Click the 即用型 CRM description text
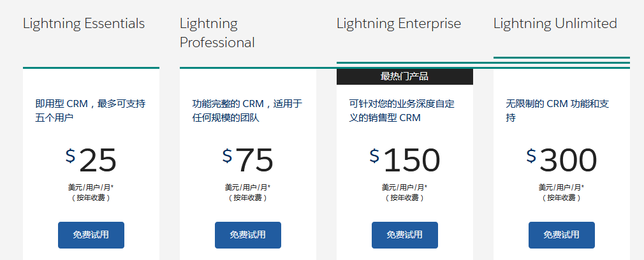The width and height of the screenshot is (644, 260). 91,110
